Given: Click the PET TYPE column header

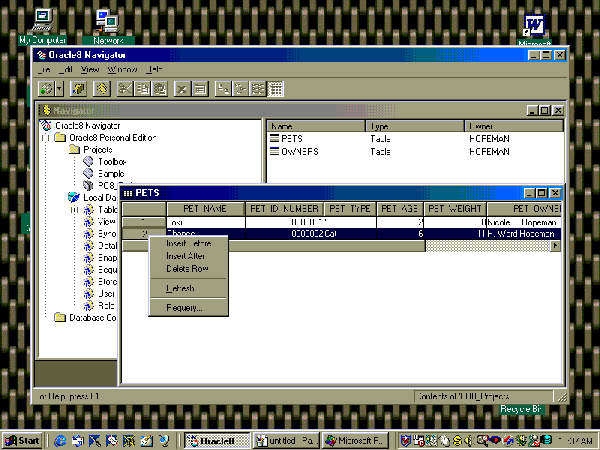Looking at the screenshot, I should (350, 209).
